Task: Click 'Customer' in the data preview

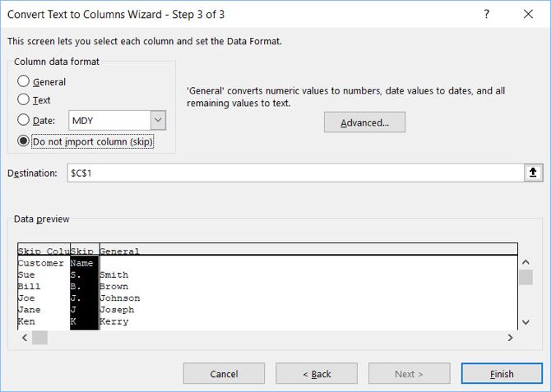Action: tap(41, 263)
